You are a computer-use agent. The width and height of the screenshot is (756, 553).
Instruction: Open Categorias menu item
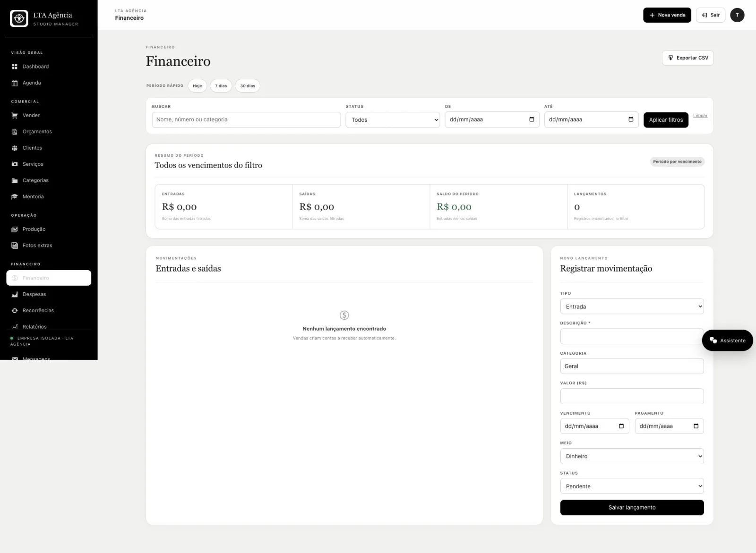coord(49,180)
